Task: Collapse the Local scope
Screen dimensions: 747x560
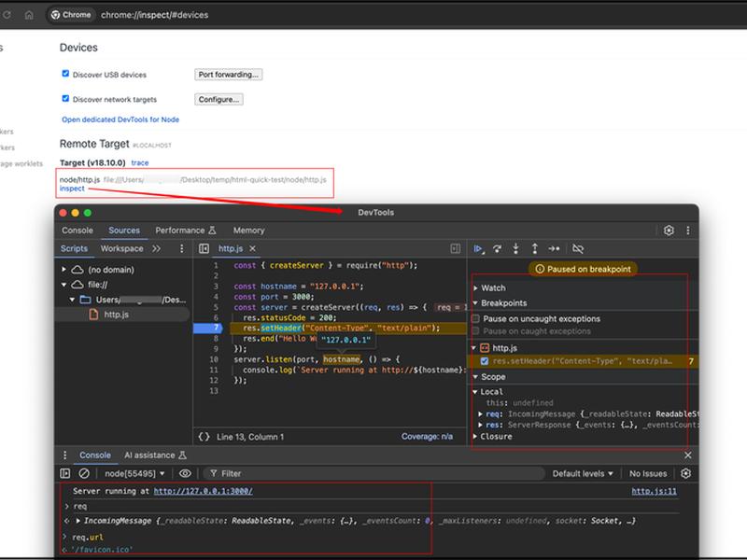Action: 475,392
